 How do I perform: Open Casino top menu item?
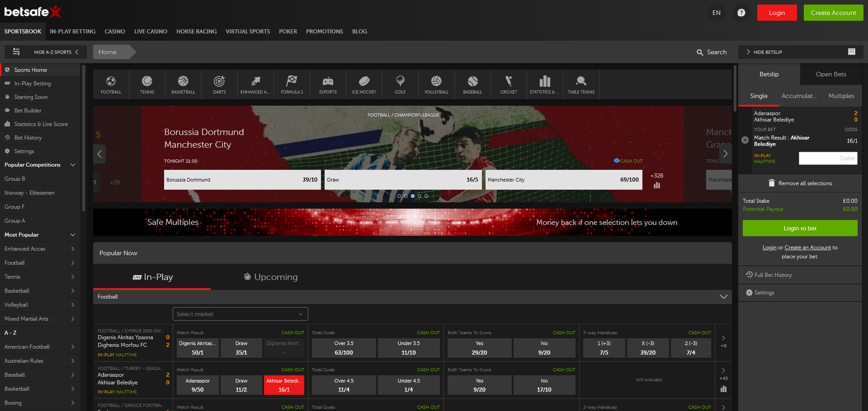click(115, 32)
